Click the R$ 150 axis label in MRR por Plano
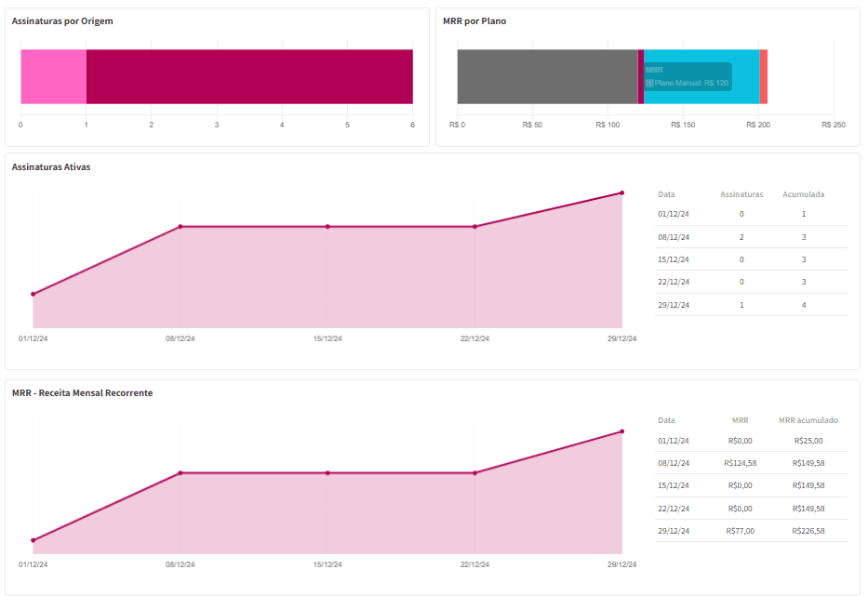This screenshot has width=868, height=596. [683, 126]
